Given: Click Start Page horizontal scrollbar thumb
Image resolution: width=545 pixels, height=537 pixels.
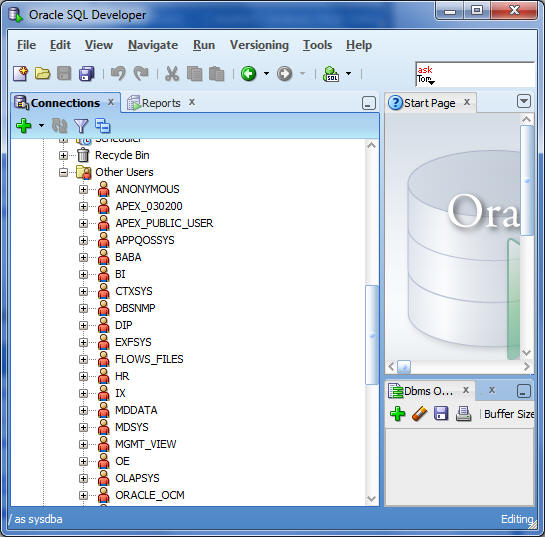Looking at the screenshot, I should 404,366.
